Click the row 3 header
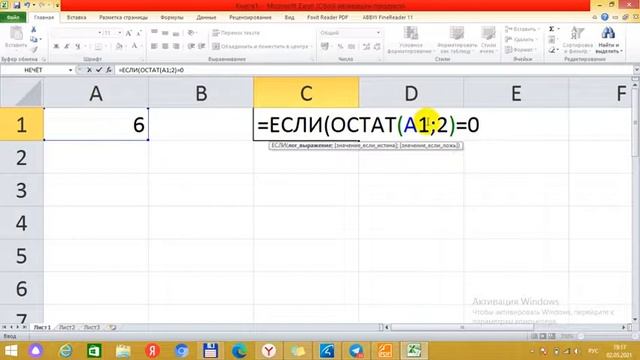Screen dimensions: 640x360 pyautogui.click(x=21, y=190)
